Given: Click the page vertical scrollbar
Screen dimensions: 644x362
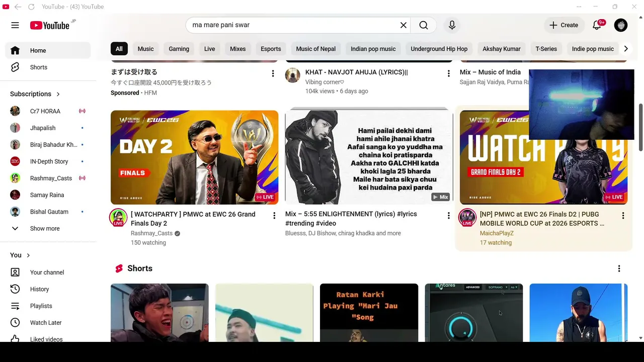Looking at the screenshot, I should 640,127.
